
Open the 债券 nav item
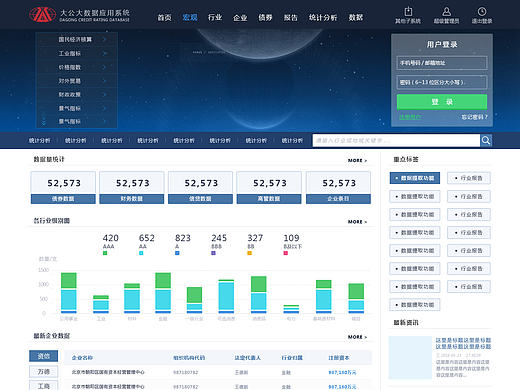265,17
